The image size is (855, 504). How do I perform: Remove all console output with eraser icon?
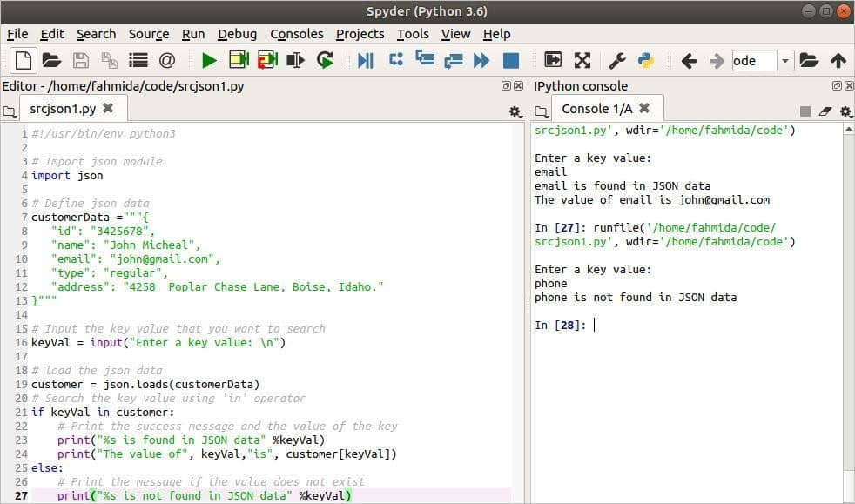pos(825,111)
